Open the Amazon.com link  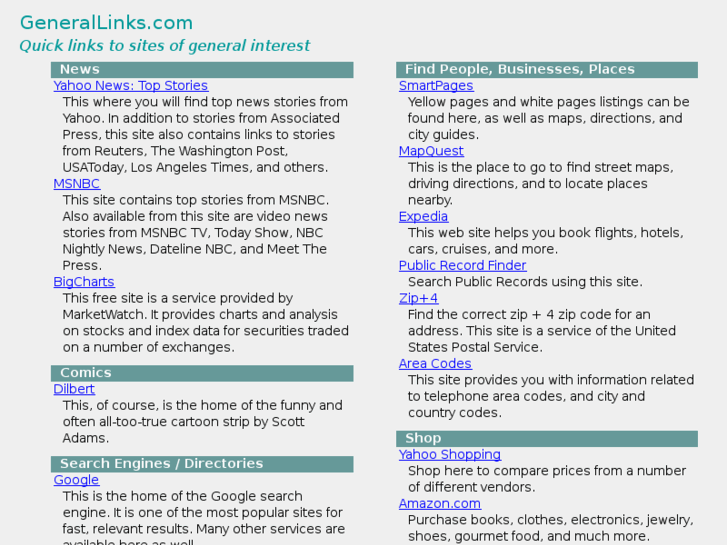(x=440, y=504)
